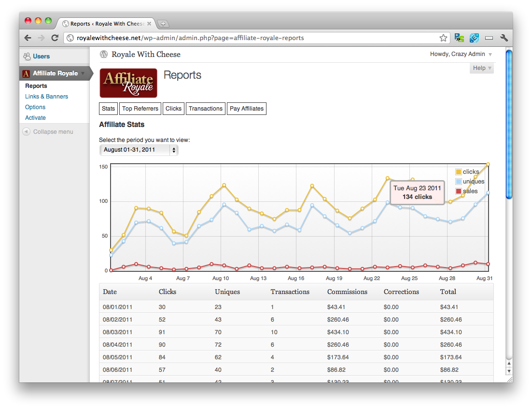Click the Pay Affiliates button
This screenshot has height=409, width=532.
pyautogui.click(x=246, y=108)
